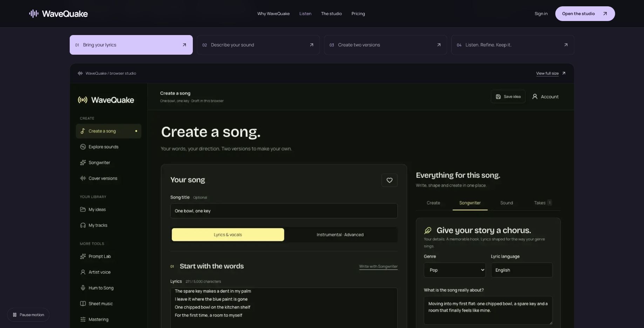
Task: Open Pricing nav item
Action: tap(358, 14)
